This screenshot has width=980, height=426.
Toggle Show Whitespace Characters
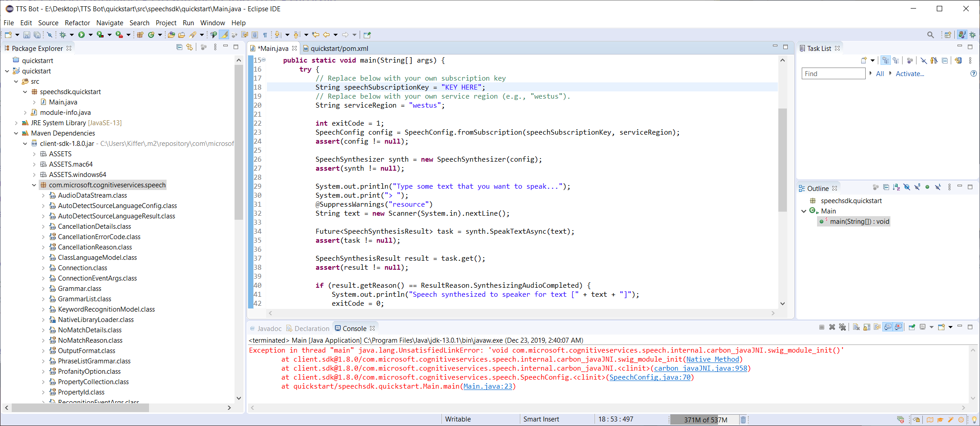pyautogui.click(x=266, y=35)
